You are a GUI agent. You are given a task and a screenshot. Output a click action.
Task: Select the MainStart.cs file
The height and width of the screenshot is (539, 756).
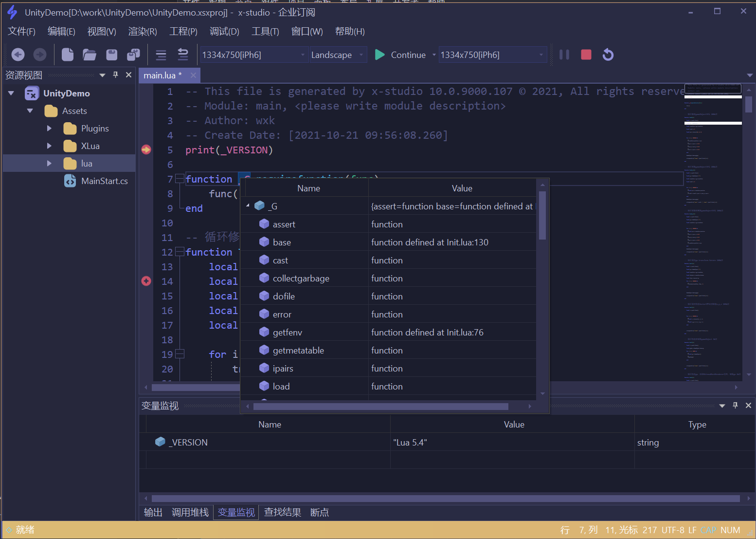coord(96,181)
